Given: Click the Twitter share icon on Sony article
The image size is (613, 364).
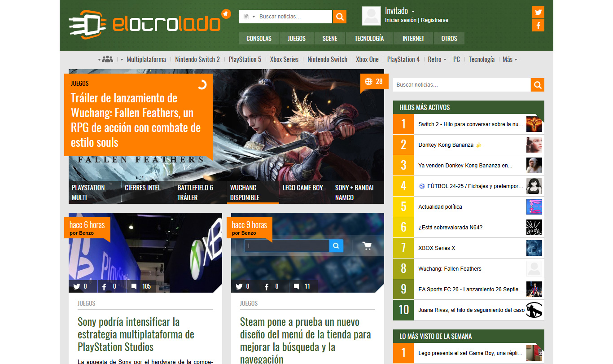Looking at the screenshot, I should click(76, 286).
